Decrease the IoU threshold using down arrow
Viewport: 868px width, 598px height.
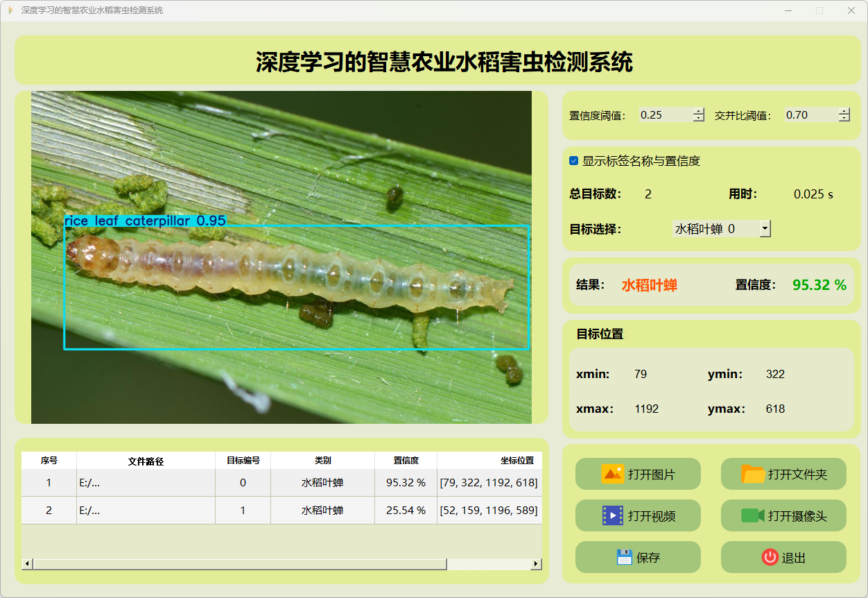(844, 119)
